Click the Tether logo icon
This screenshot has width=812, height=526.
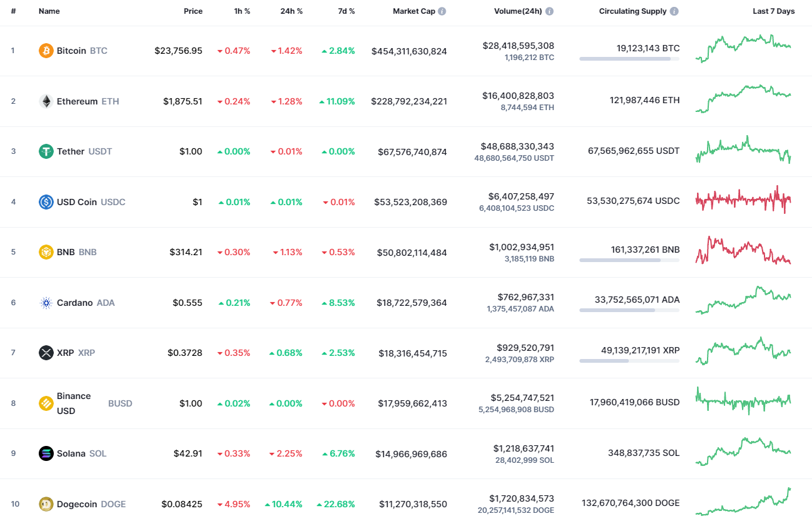coord(46,151)
